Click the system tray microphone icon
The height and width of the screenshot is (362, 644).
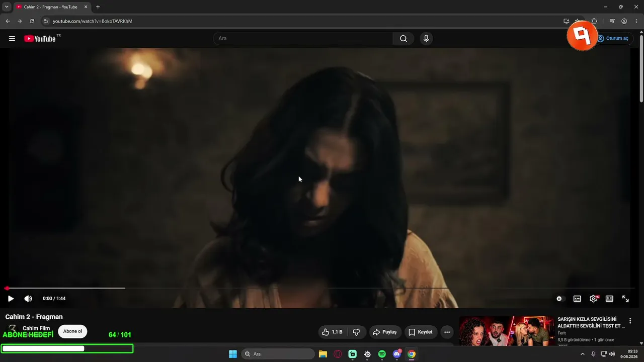click(x=593, y=354)
